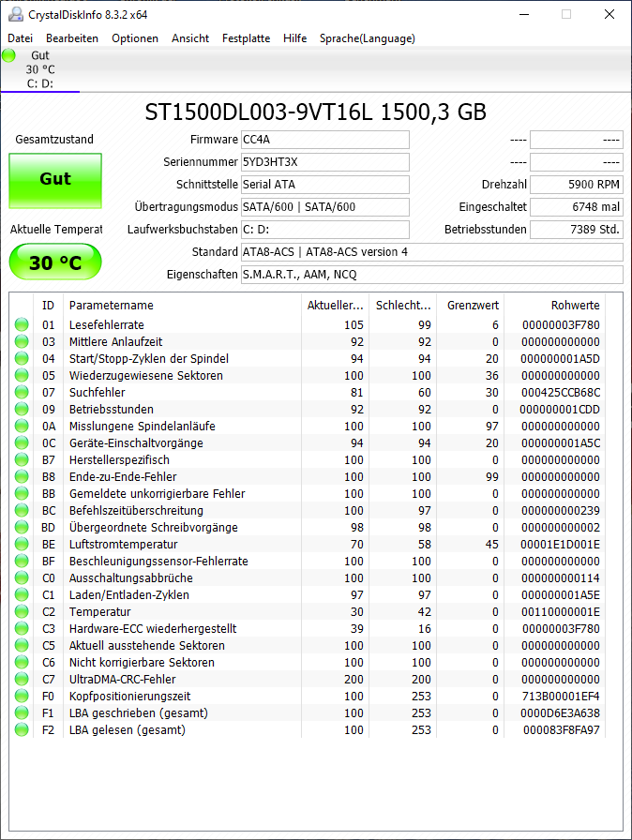The width and height of the screenshot is (632, 840).
Task: Open the Hilfe menu
Action: (295, 38)
